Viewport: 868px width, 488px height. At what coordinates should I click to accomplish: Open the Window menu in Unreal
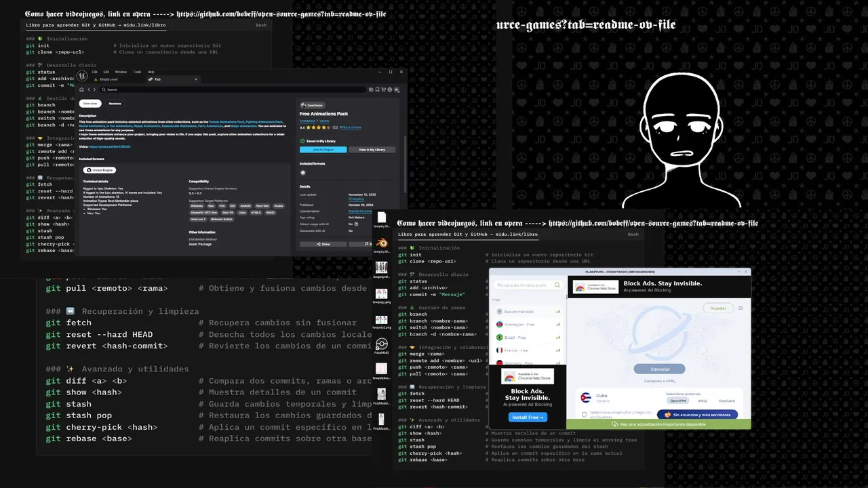point(121,72)
